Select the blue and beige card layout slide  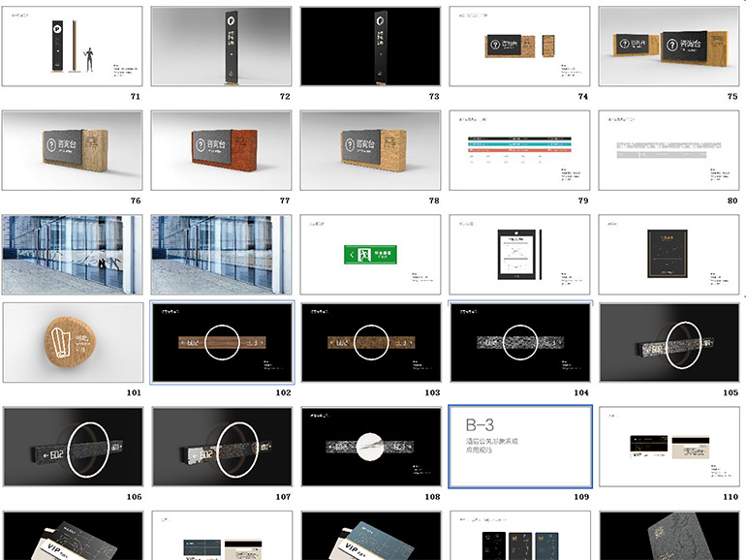(222, 536)
